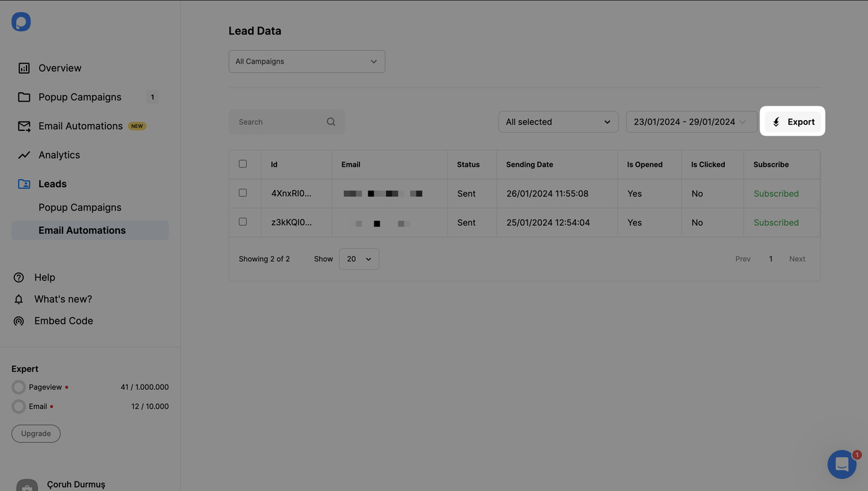Select the Overview icon in sidebar

point(23,68)
